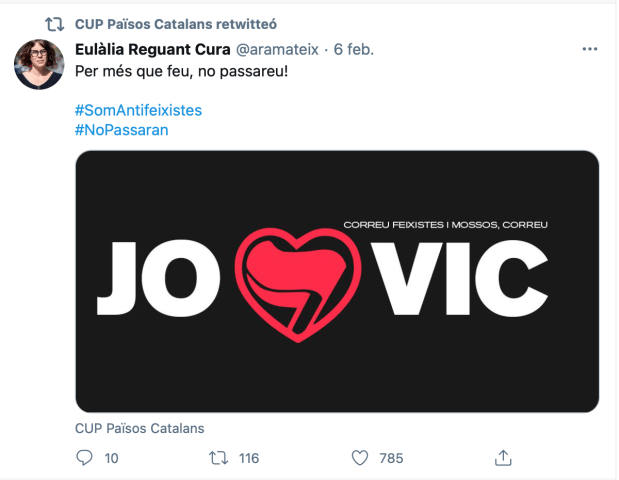Open the #SomAntifeixistes hashtag
619x480 pixels.
pos(131,109)
